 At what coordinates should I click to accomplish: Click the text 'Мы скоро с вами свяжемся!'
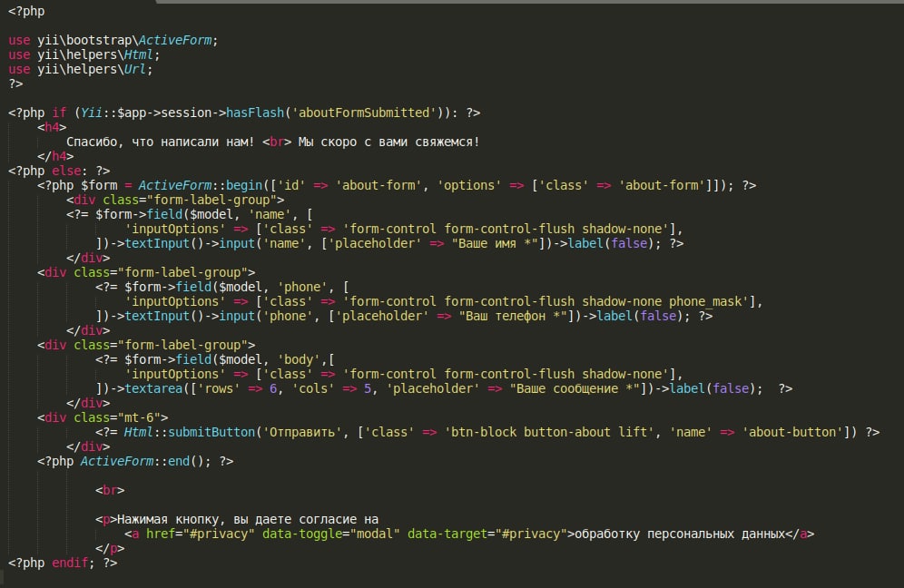(x=388, y=142)
